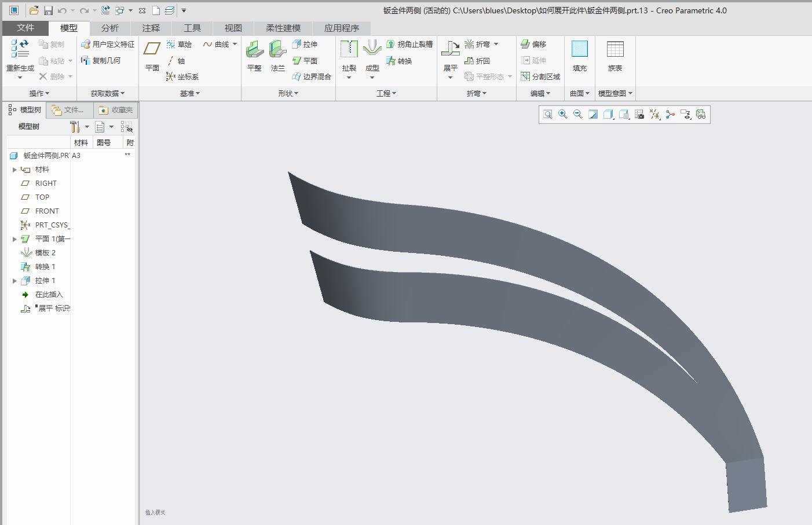Expand the Operations (操作) group menu
Image resolution: width=812 pixels, height=525 pixels.
tap(39, 93)
